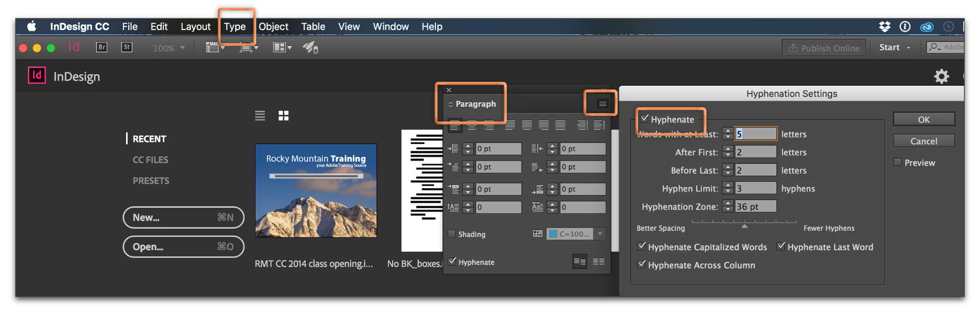This screenshot has width=980, height=315.
Task: Open the shading color C=100 dropdown arrow
Action: (600, 234)
